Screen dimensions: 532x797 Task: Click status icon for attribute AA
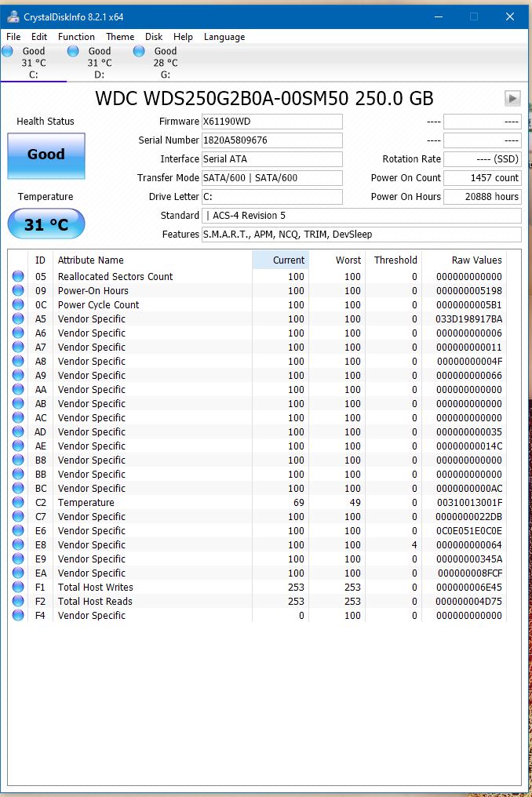[18, 389]
